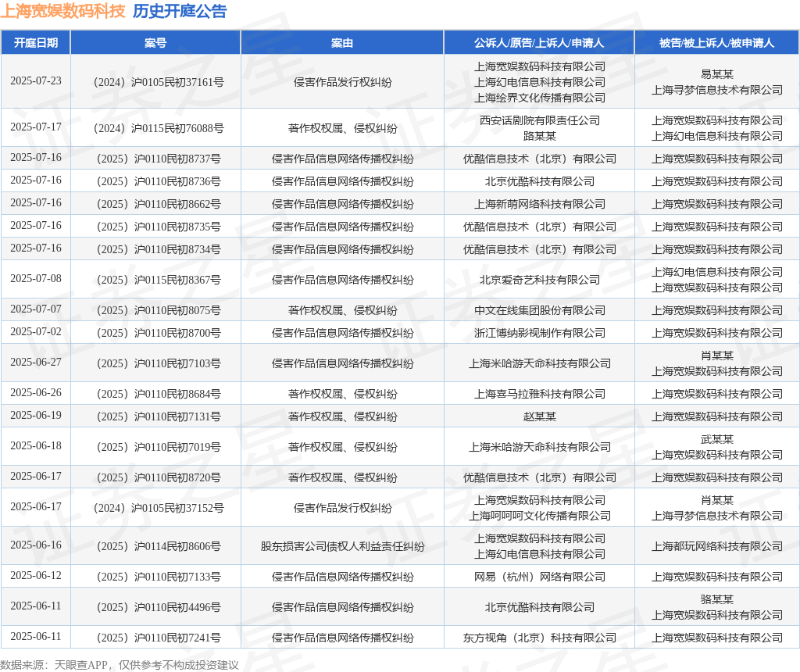This screenshot has height=672, width=800.
Task: Click case number 沪0110民初8662号
Action: [177, 204]
